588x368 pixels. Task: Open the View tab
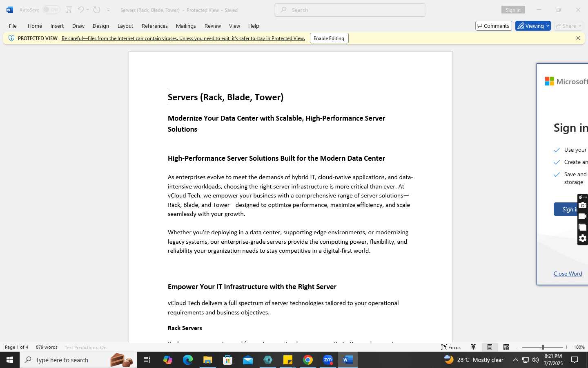point(234,26)
